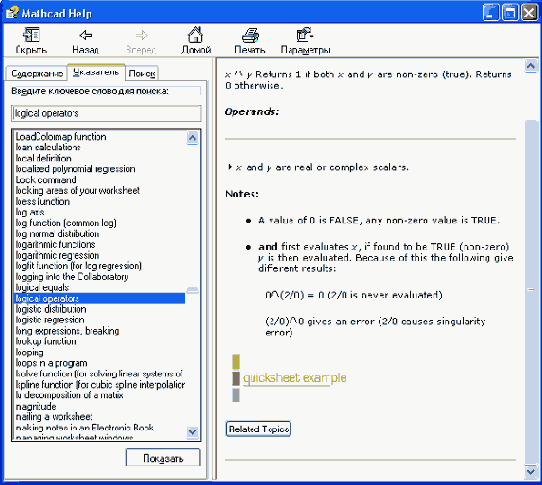
Task: Open the Параметры options icon
Action: [x=305, y=35]
